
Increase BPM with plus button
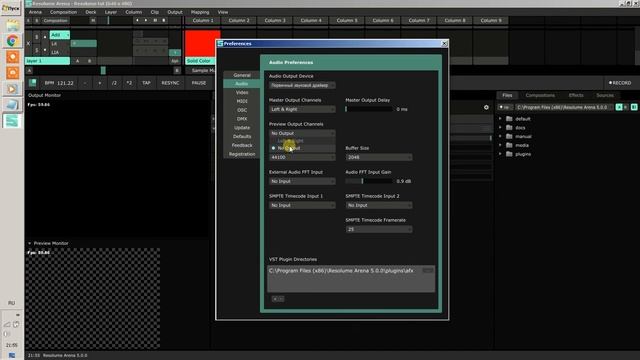tap(100, 83)
